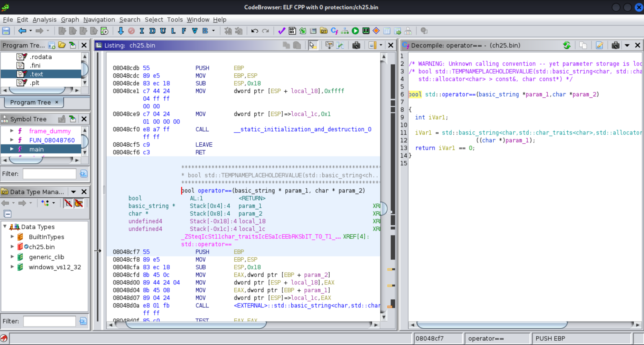
Task: Expand the frame_dummy function node
Action: point(11,131)
